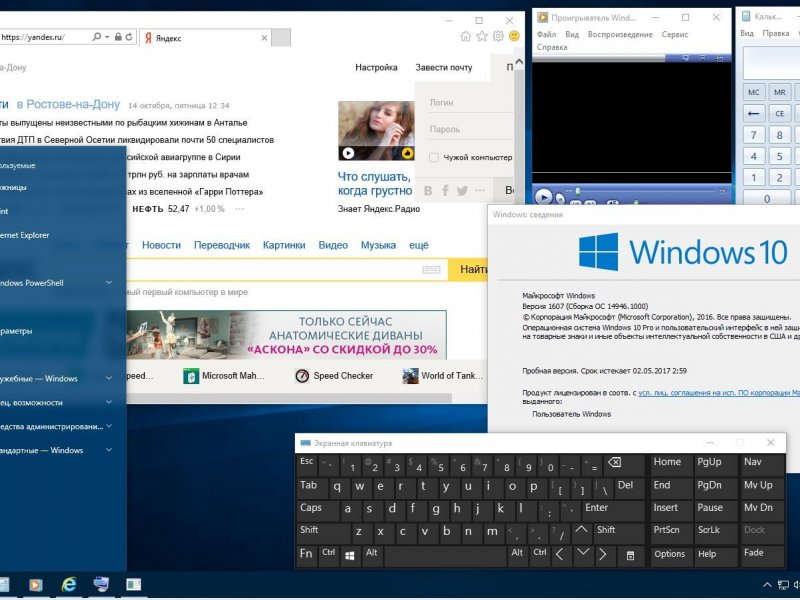Click the context menu key on the on-screen keyboard
Screen dimensions: 800x600
pyautogui.click(x=631, y=556)
